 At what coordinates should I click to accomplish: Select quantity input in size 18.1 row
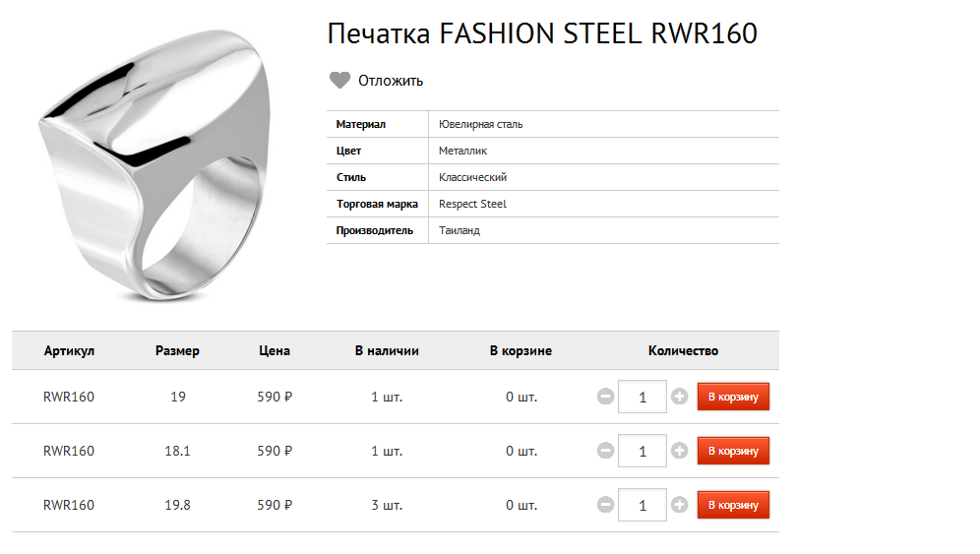tap(643, 451)
